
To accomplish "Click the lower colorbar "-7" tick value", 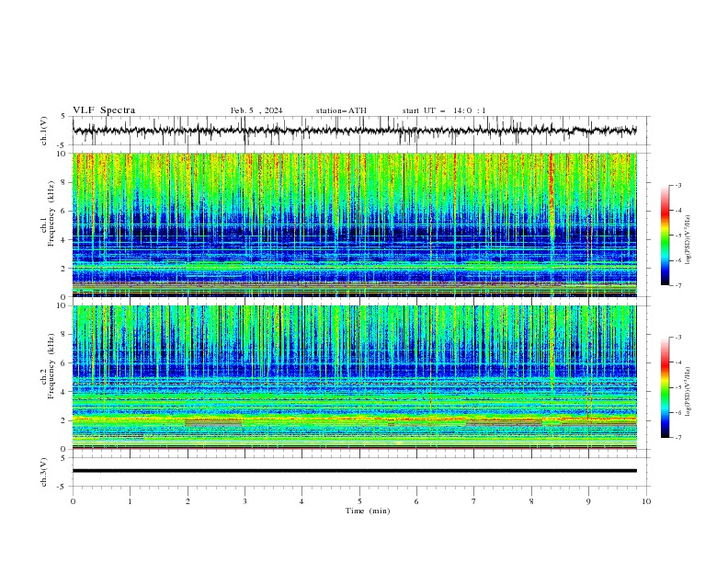I will click(x=678, y=437).
